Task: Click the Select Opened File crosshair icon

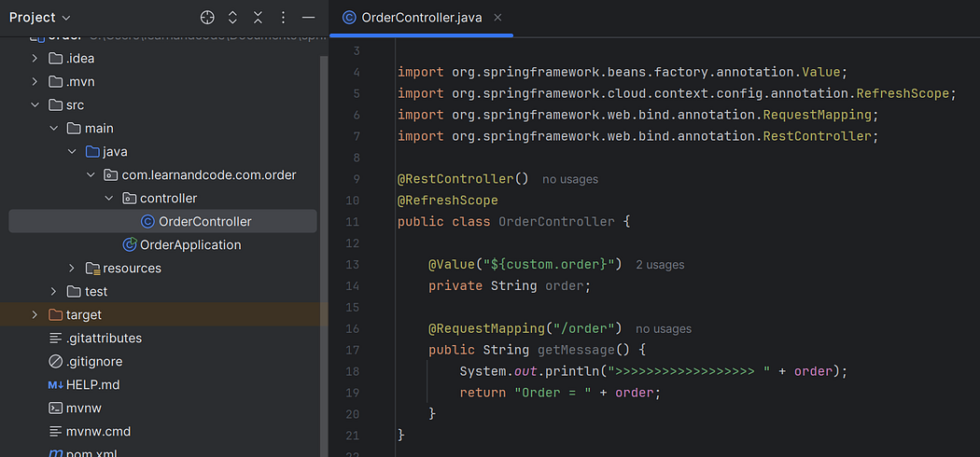Action: coord(207,18)
